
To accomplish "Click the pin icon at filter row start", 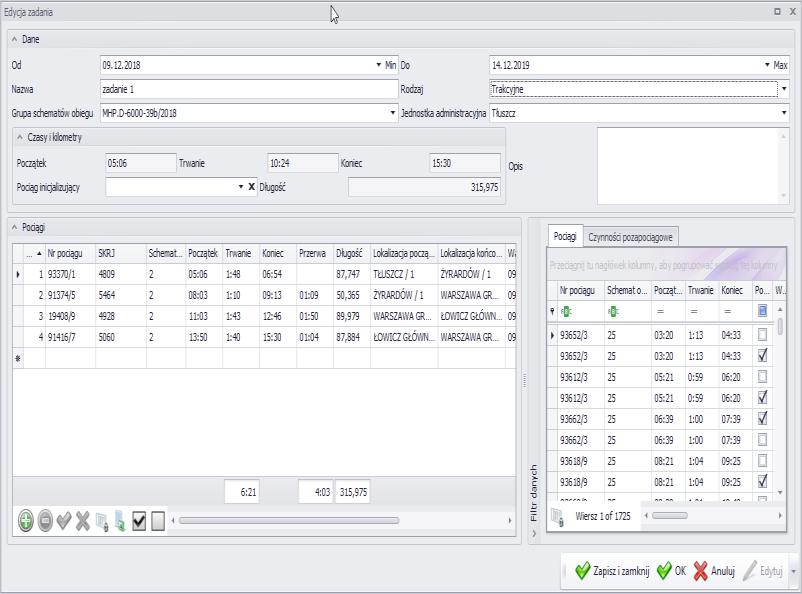I will (552, 311).
